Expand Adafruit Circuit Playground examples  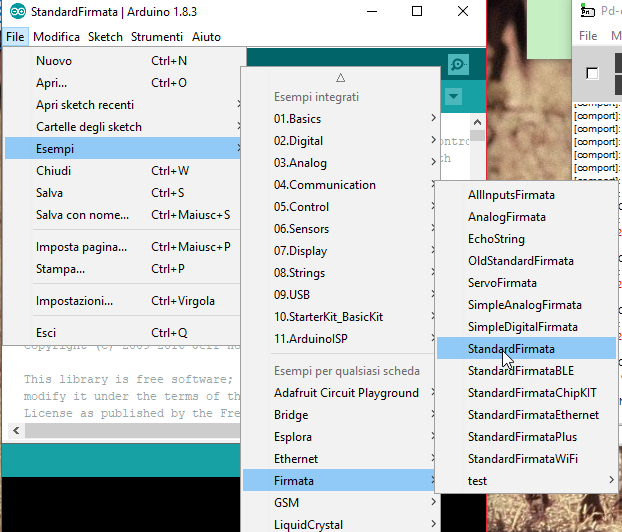click(339, 393)
